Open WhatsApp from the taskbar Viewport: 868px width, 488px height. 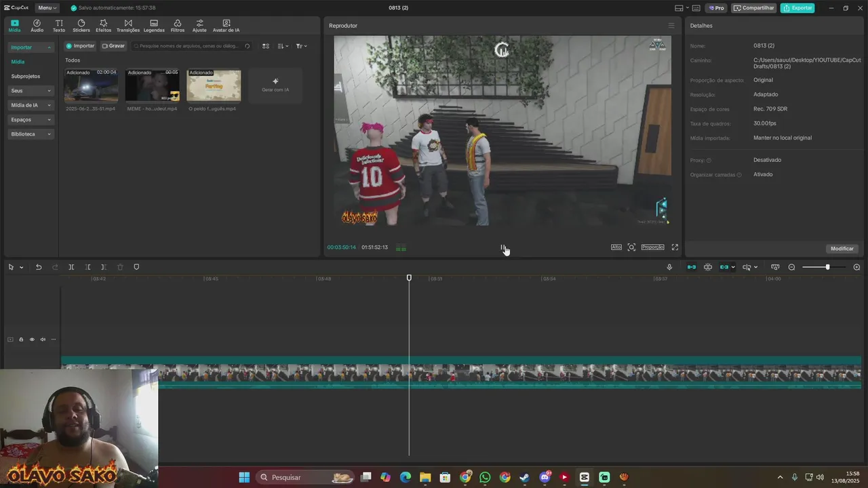pos(485,477)
